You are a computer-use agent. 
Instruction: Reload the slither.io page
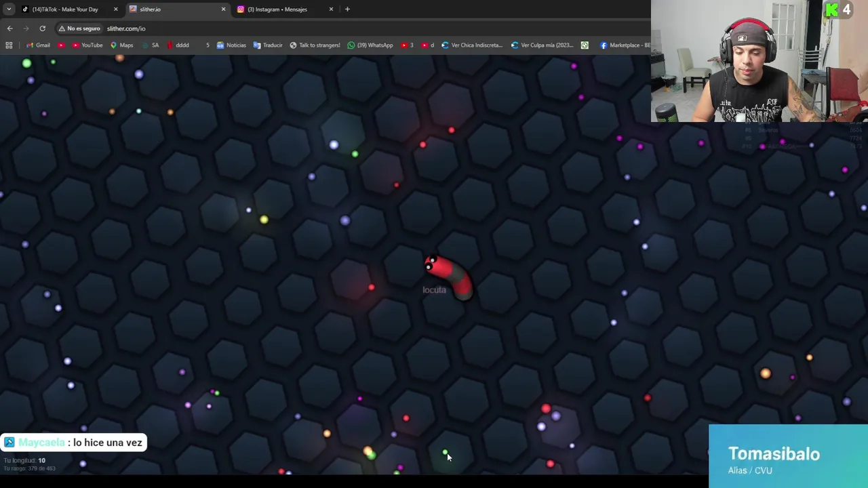pyautogui.click(x=42, y=28)
